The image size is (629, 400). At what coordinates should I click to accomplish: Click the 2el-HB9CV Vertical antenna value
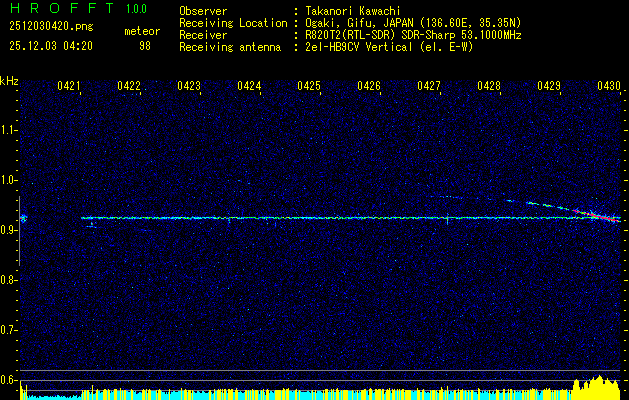pos(390,47)
